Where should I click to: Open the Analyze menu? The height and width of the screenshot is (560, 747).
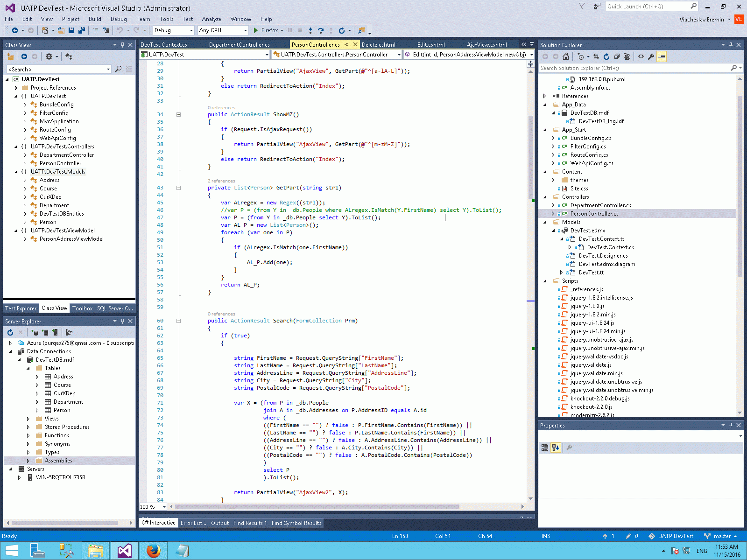tap(211, 19)
